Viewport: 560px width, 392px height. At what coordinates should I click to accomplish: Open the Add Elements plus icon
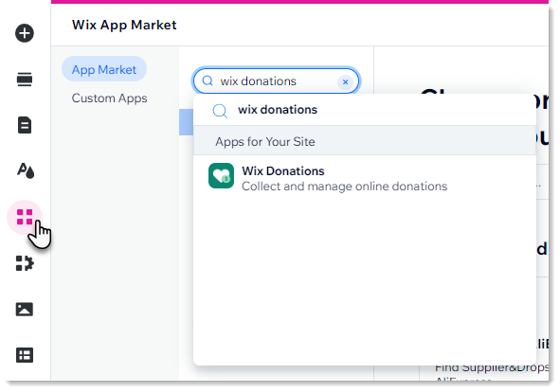[x=25, y=33]
